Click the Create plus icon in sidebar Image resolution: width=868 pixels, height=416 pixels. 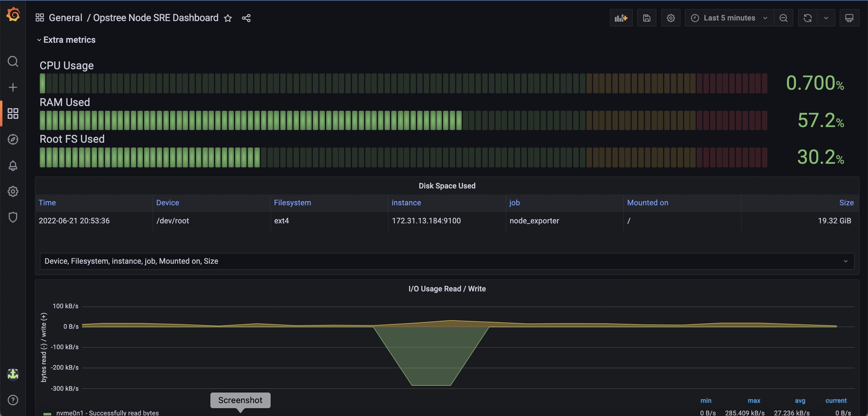click(13, 88)
